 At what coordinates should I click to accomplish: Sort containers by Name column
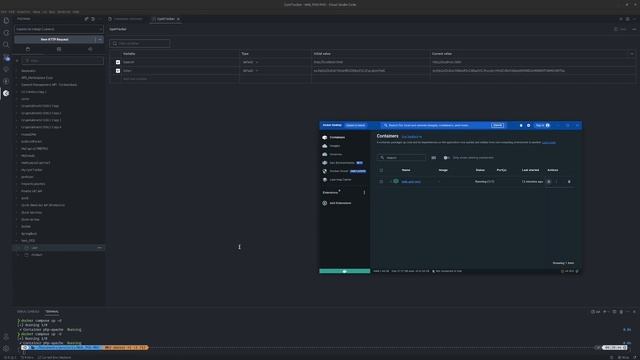pos(406,171)
